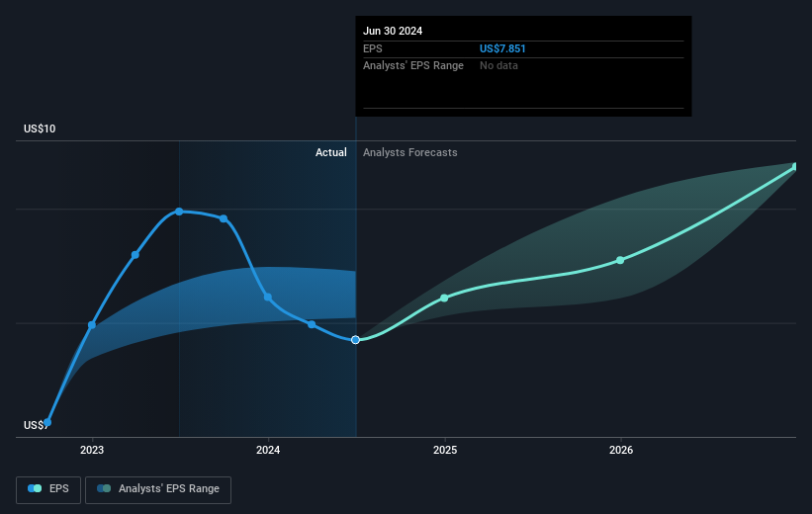Click the forecast data point at 2026

coord(620,260)
